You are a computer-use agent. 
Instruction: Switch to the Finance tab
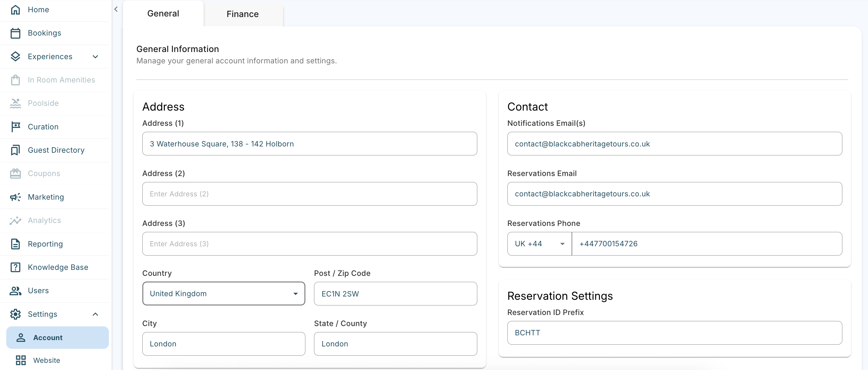click(243, 14)
